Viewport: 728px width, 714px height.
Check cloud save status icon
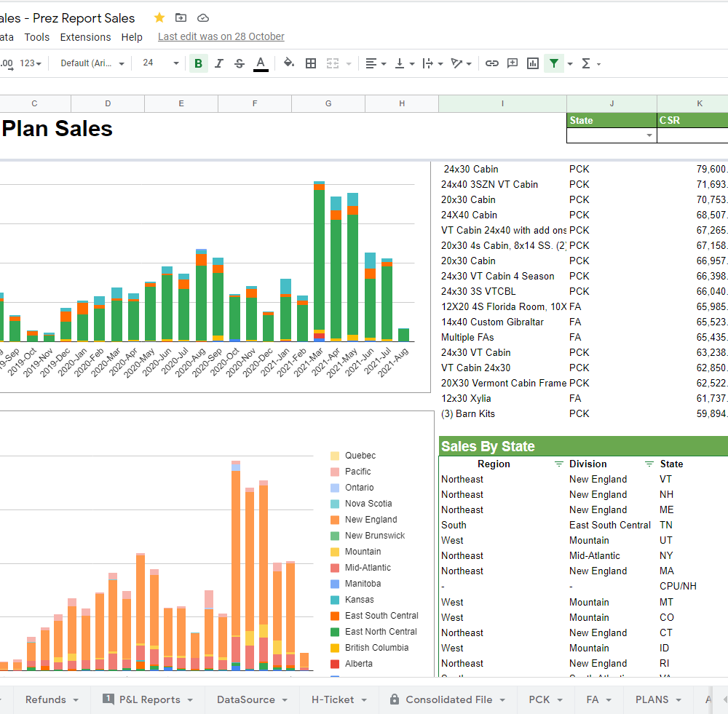[203, 18]
